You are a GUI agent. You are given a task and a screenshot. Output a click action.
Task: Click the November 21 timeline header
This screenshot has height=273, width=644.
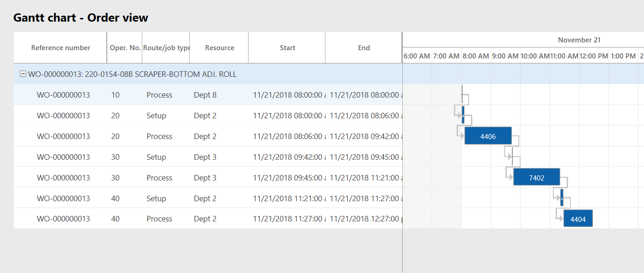click(x=579, y=40)
